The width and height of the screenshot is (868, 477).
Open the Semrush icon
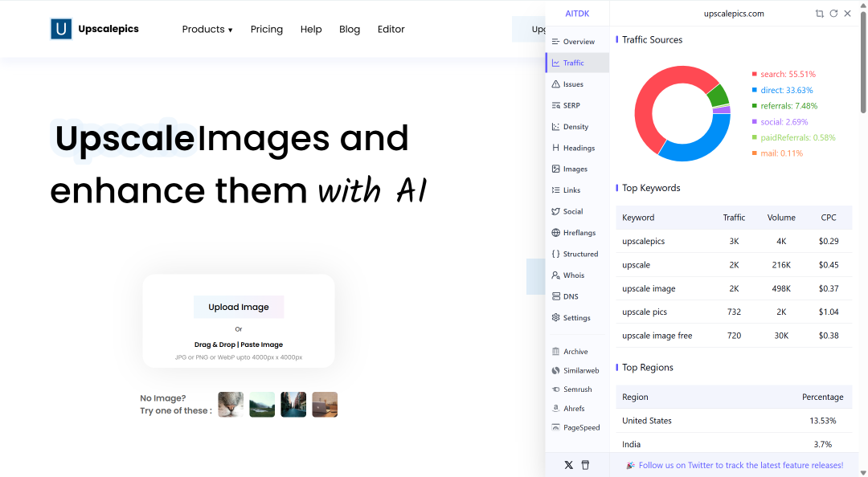556,389
